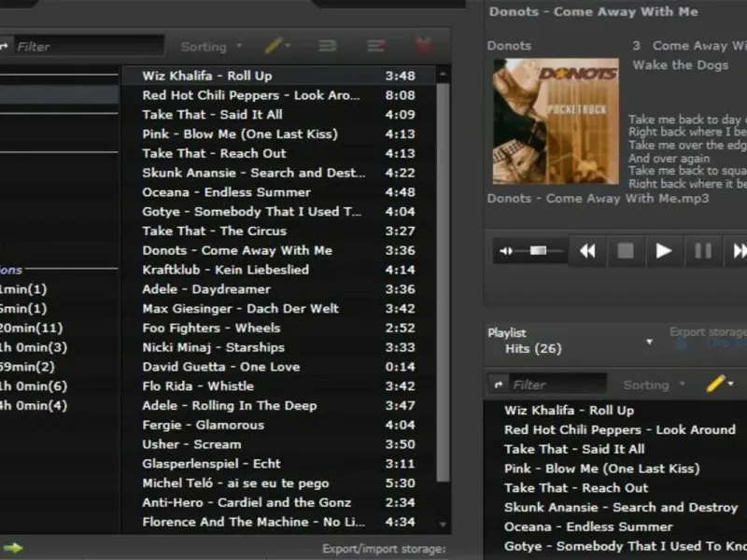
Task: Select 'Donots - Come Away With Me' in tracklist
Action: tap(278, 250)
